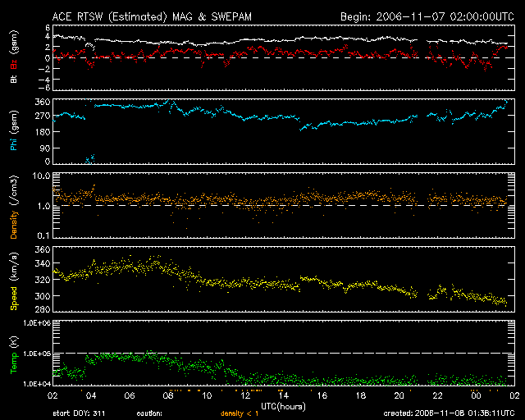Click the '12' hour label on the time axis
Image resolution: width=525 pixels, height=420 pixels.
point(245,396)
